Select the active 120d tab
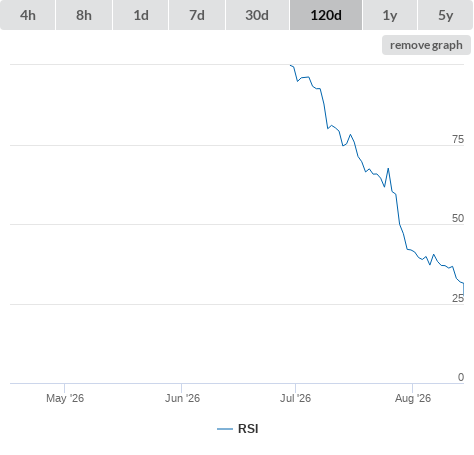This screenshot has width=474, height=455. point(326,15)
